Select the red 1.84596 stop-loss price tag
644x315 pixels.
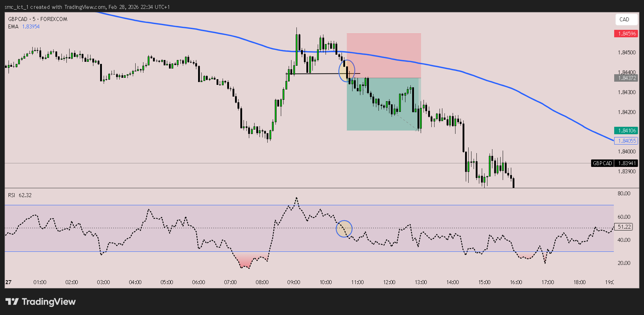(626, 34)
